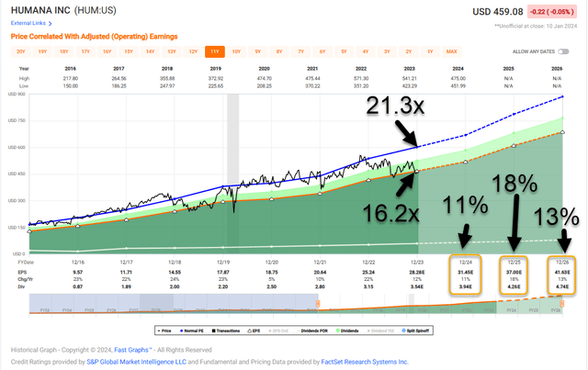Screen dimensions: 588x370
Task: Select the 17Y time range tab
Action: [85, 51]
